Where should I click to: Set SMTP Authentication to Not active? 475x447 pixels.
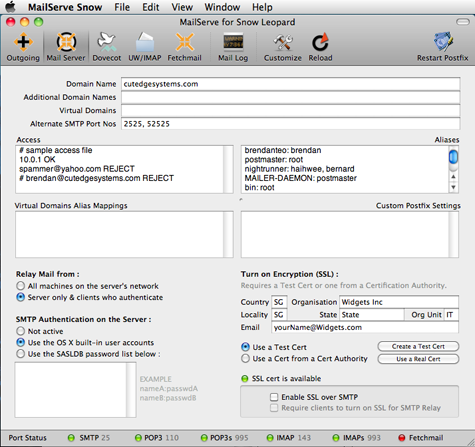(21, 331)
